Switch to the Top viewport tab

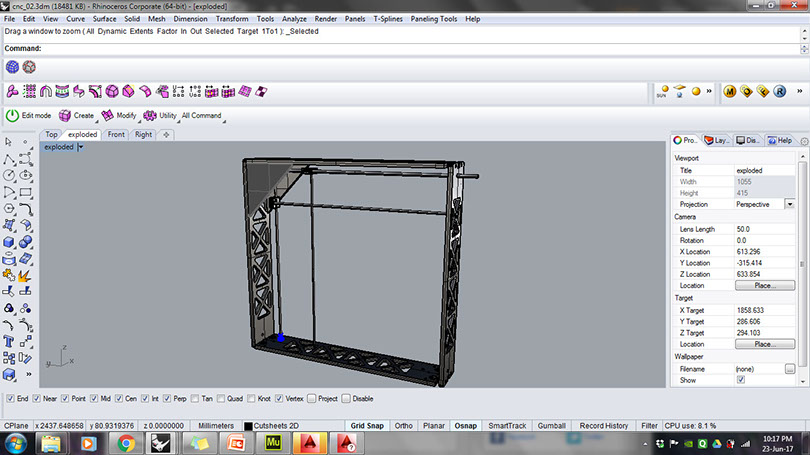51,134
